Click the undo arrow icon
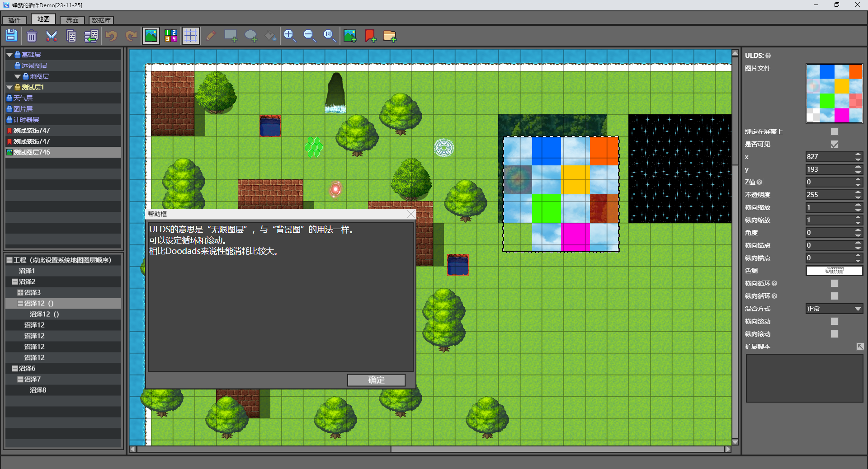Viewport: 868px width, 469px height. (x=111, y=36)
